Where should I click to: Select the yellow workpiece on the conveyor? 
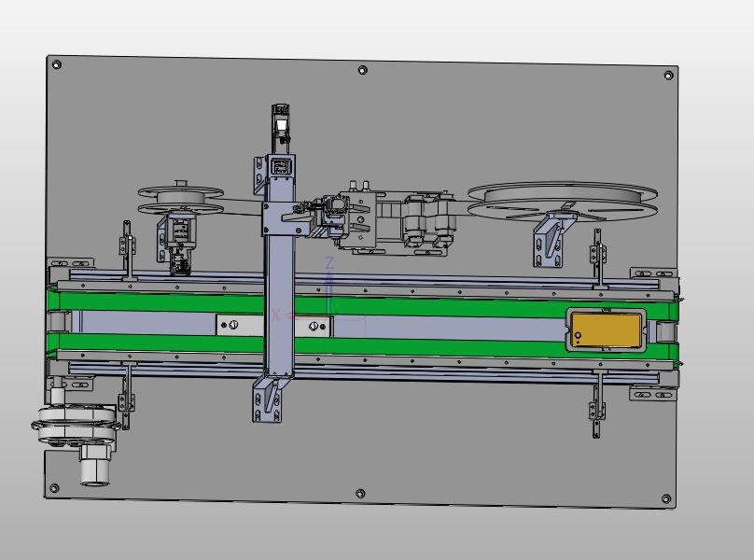(607, 330)
